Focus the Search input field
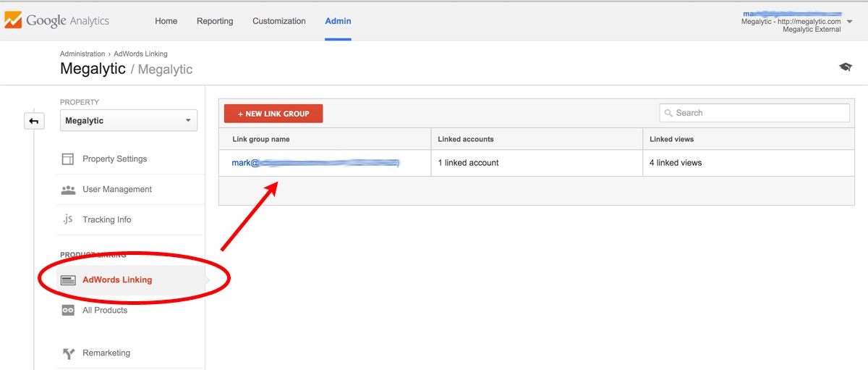The height and width of the screenshot is (370, 868). coord(759,113)
